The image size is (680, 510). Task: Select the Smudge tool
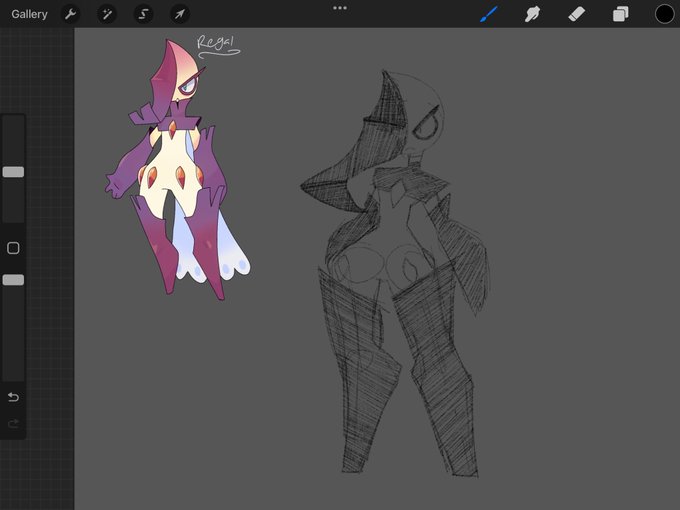click(x=532, y=14)
